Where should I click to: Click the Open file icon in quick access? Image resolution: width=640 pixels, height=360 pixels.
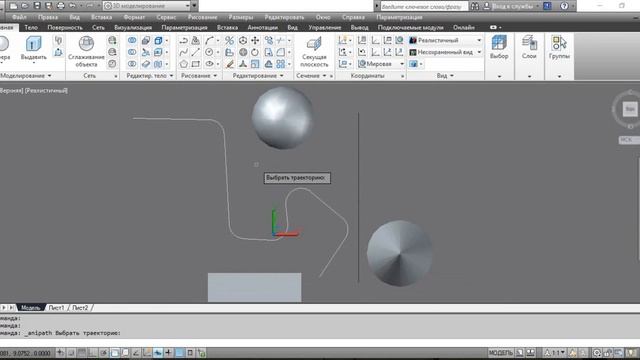25,6
